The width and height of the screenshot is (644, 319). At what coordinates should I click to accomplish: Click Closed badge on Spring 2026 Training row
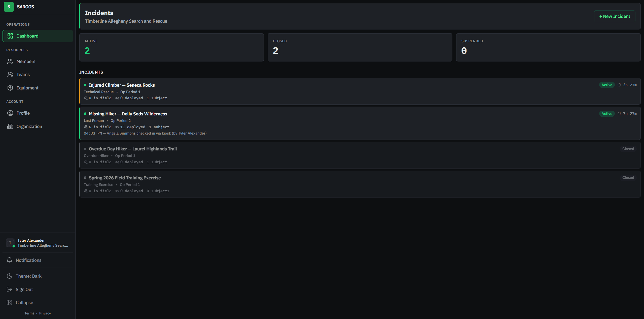tap(628, 178)
